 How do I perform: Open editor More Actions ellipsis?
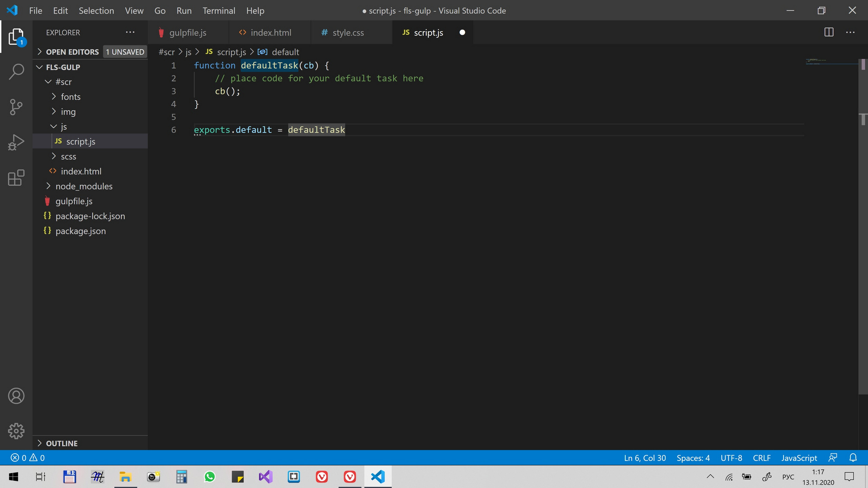[x=850, y=32]
